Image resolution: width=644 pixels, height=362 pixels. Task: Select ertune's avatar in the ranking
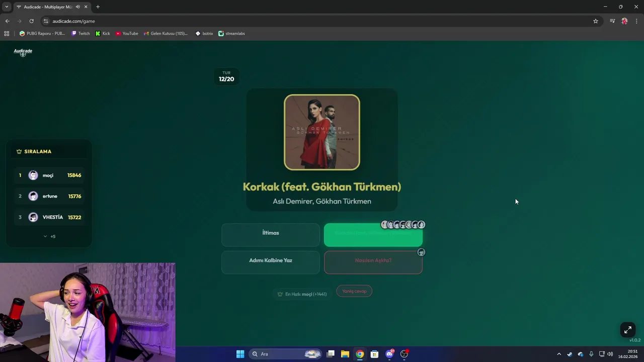[x=33, y=196]
